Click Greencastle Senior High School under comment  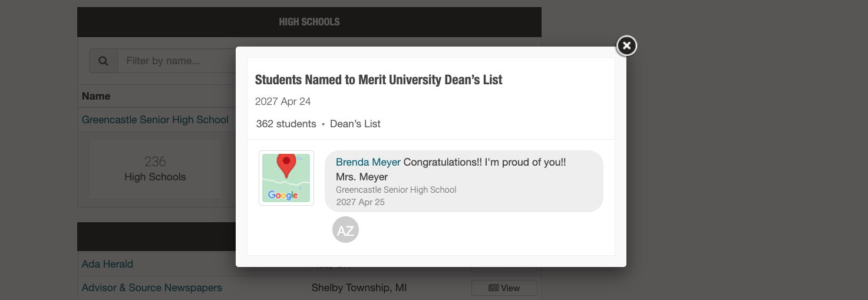click(396, 190)
